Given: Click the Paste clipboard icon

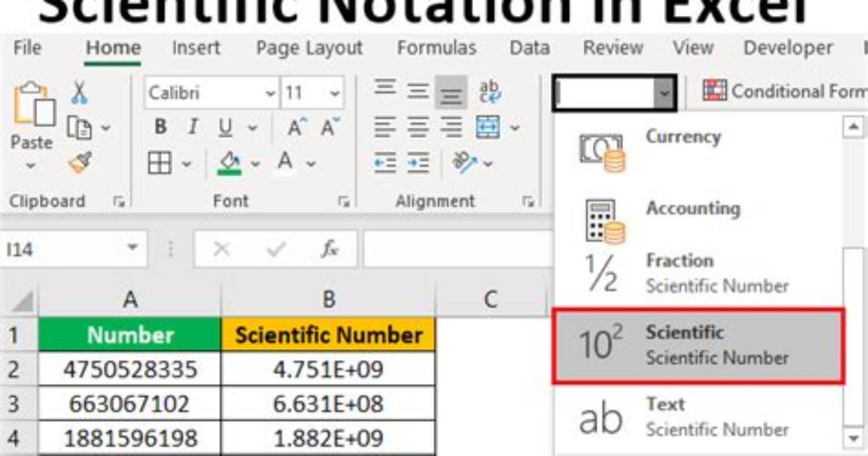Looking at the screenshot, I should tap(34, 104).
